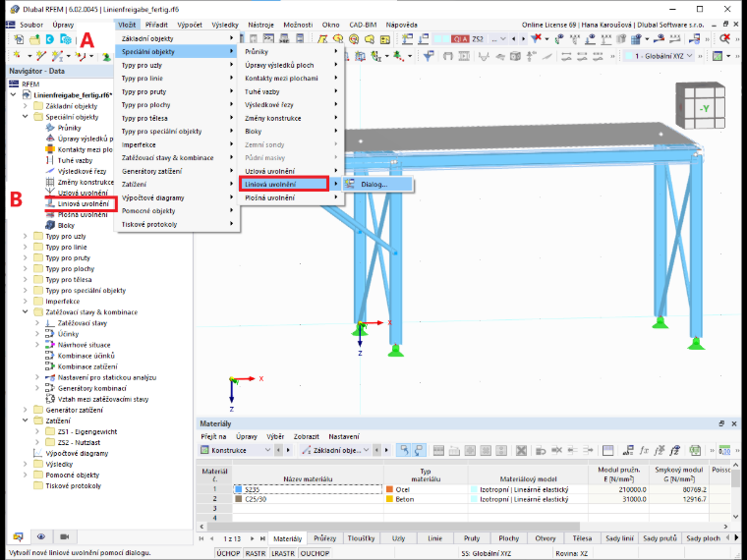
Task: Switch to the Plochy tab
Action: pyautogui.click(x=508, y=538)
